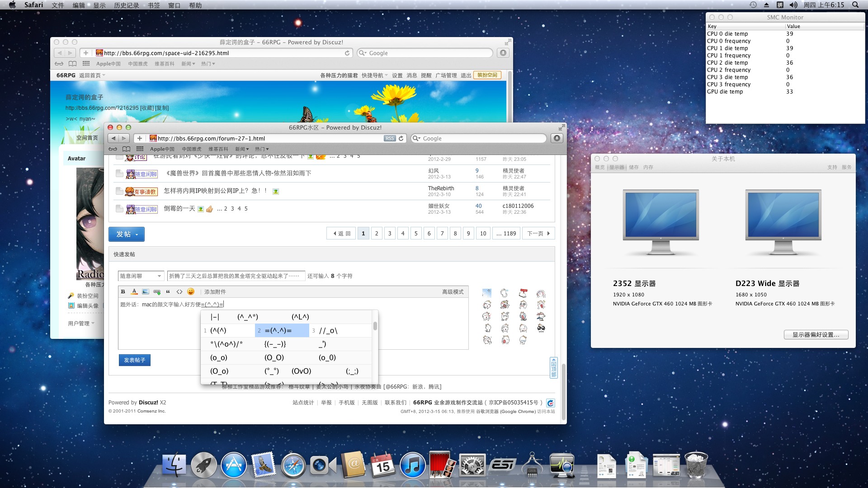The height and width of the screenshot is (488, 868).
Task: Open the 随意闲聊 category dropdown
Action: click(141, 276)
